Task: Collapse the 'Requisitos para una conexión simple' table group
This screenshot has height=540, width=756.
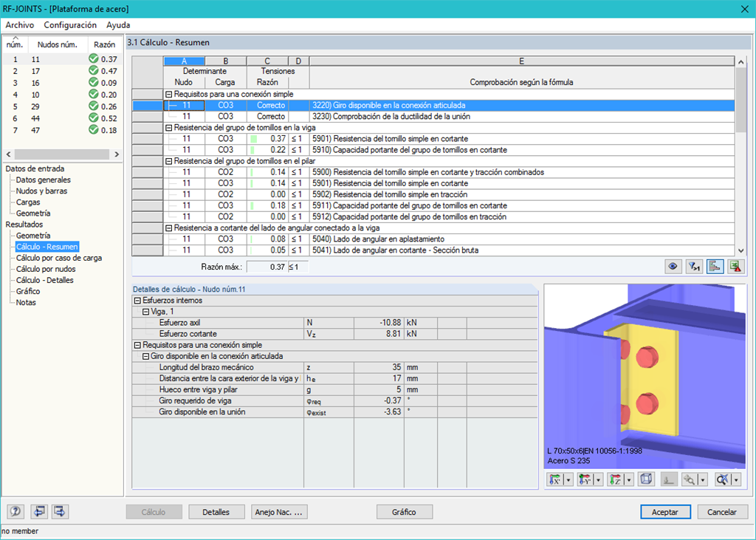Action: [x=169, y=94]
